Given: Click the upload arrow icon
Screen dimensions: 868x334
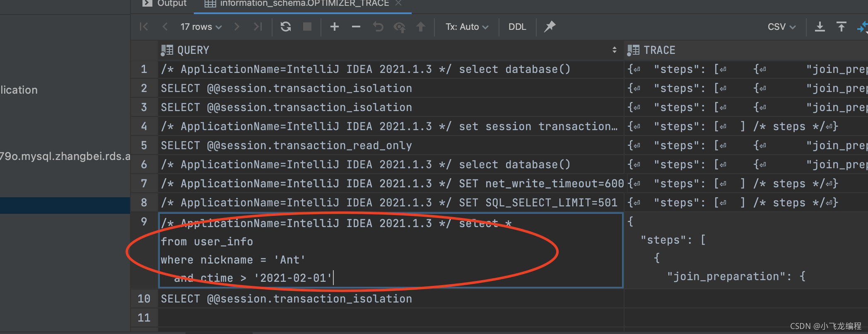Looking at the screenshot, I should click(x=841, y=27).
